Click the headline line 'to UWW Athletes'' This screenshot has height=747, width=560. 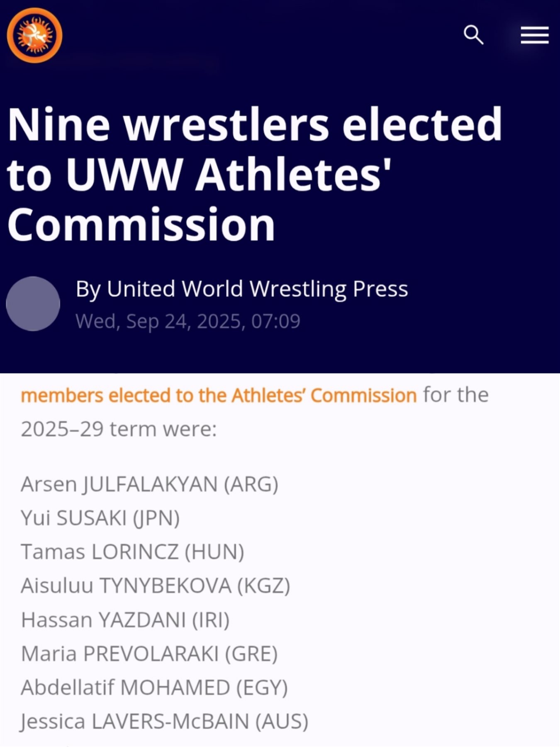click(x=199, y=175)
